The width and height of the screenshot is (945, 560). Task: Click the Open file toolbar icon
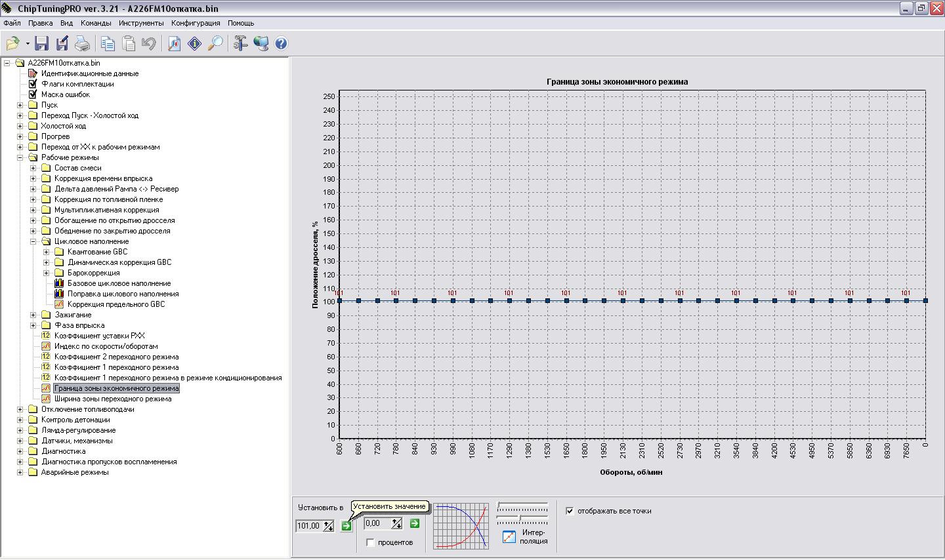(x=12, y=44)
